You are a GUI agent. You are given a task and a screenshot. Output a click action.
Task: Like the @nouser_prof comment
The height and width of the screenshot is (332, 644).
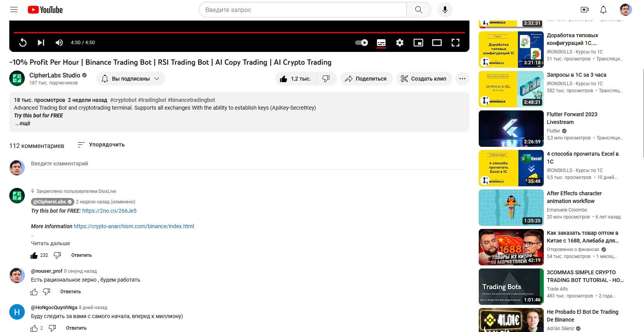coord(34,292)
